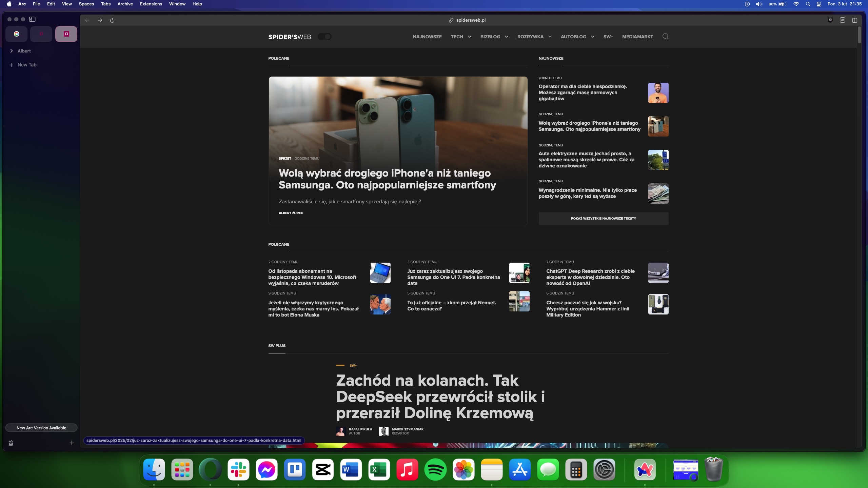
Task: Open the SPIDER'SWEB logo home link
Action: coord(290,37)
